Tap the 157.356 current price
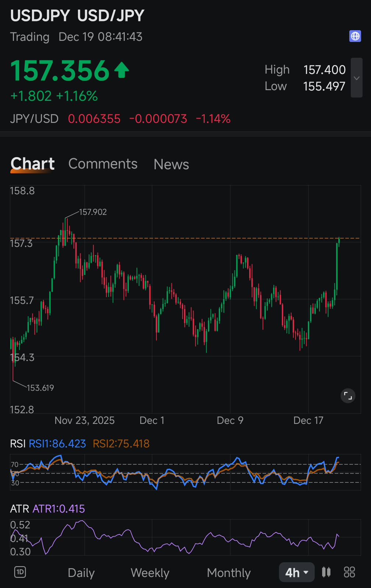 click(x=60, y=70)
